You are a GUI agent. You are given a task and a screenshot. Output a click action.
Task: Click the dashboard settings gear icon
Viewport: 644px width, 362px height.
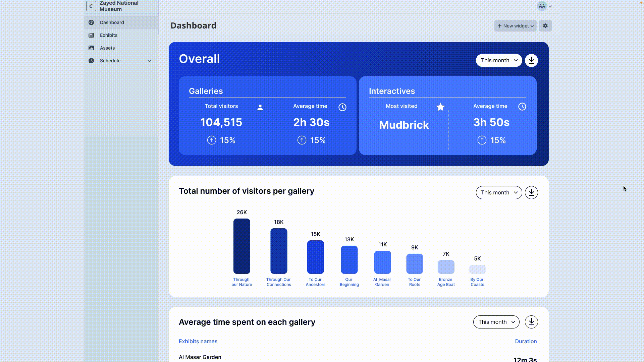point(545,26)
